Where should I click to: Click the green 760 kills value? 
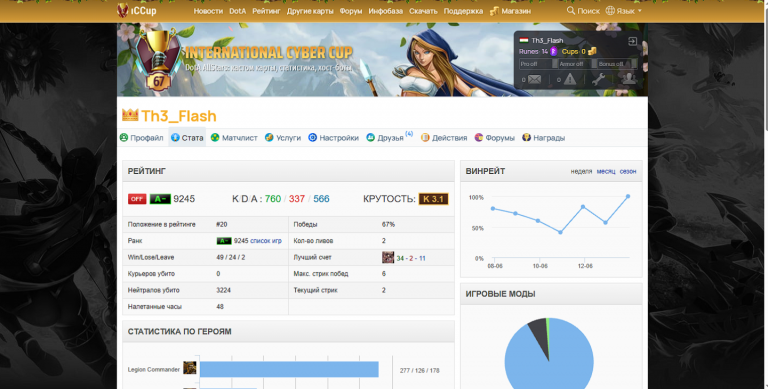point(273,199)
